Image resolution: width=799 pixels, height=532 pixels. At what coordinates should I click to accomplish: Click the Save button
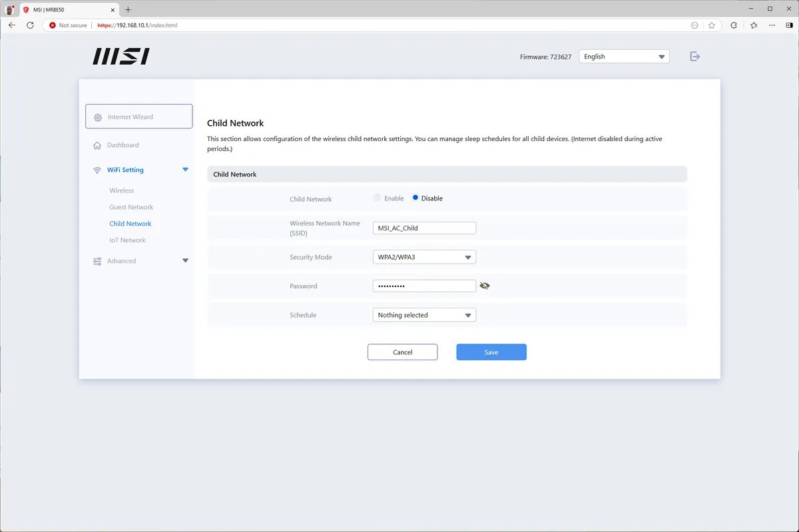(x=491, y=352)
